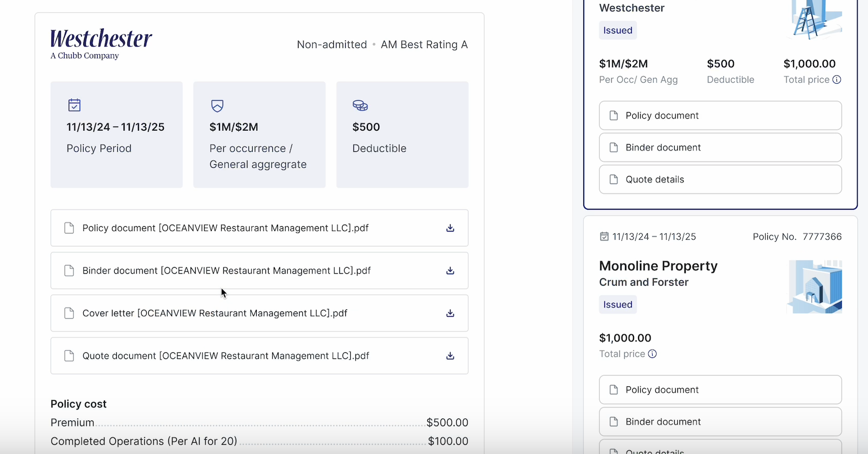Download the Quote document PDF
868x454 pixels.
(450, 356)
